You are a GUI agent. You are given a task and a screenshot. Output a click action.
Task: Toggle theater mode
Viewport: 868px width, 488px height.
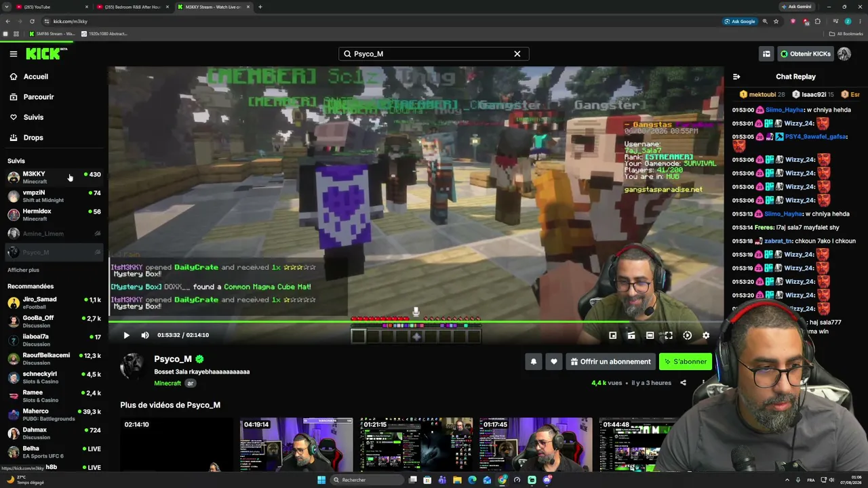tap(650, 335)
